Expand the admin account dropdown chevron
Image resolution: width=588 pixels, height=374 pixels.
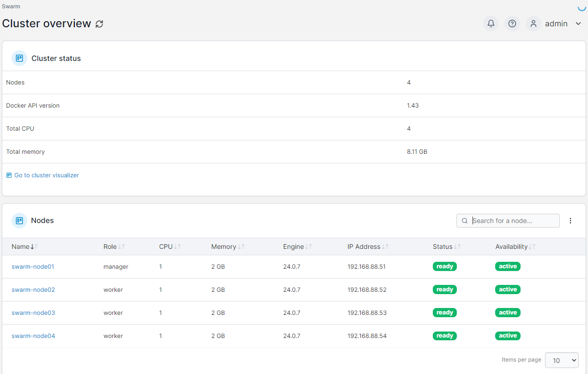point(578,24)
